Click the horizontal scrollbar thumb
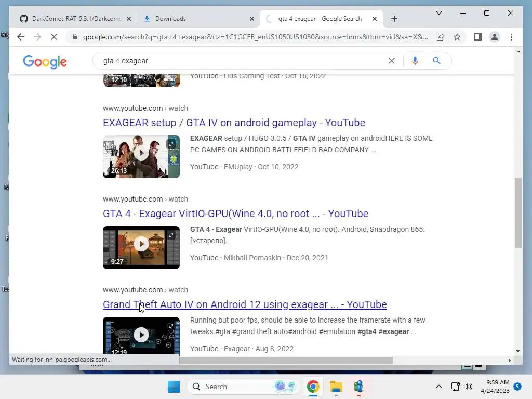This screenshot has width=532, height=399. tap(286, 360)
